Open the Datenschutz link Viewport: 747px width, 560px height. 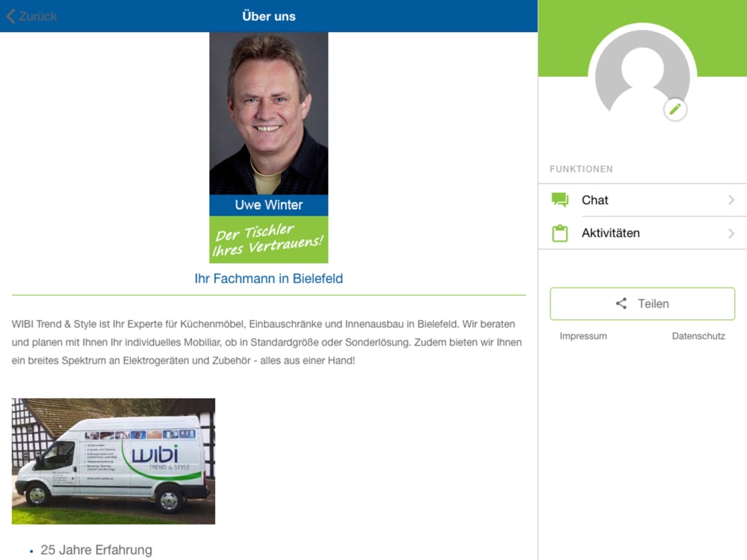click(698, 336)
